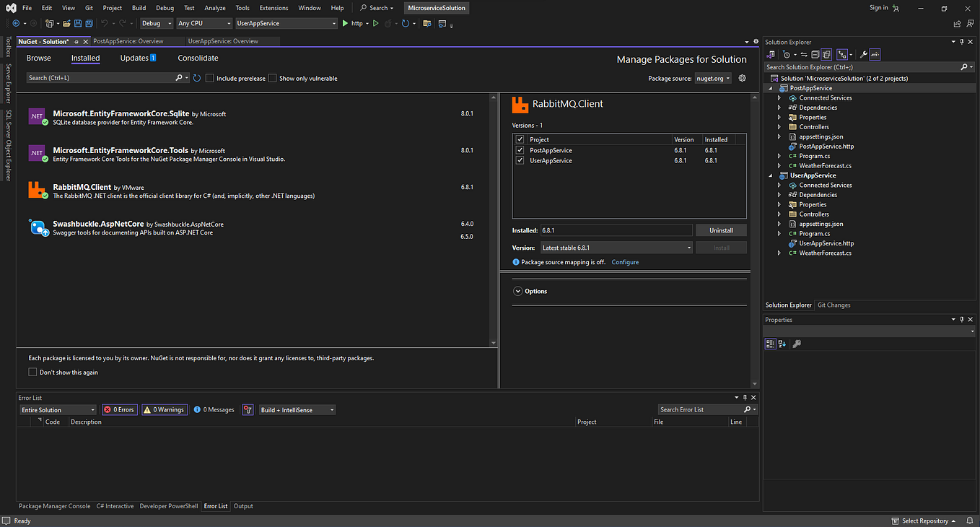Click the Uninstall button for RabbitMQ.Client
980x527 pixels.
720,230
